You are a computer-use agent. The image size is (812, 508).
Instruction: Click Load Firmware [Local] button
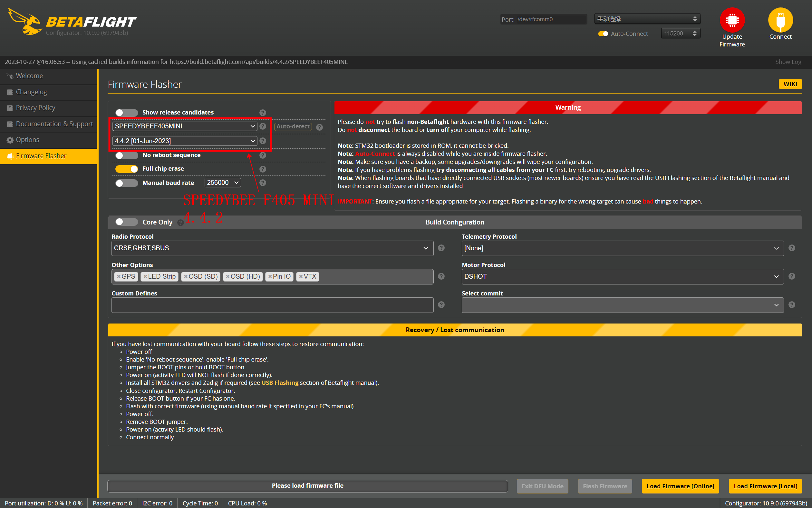point(765,486)
